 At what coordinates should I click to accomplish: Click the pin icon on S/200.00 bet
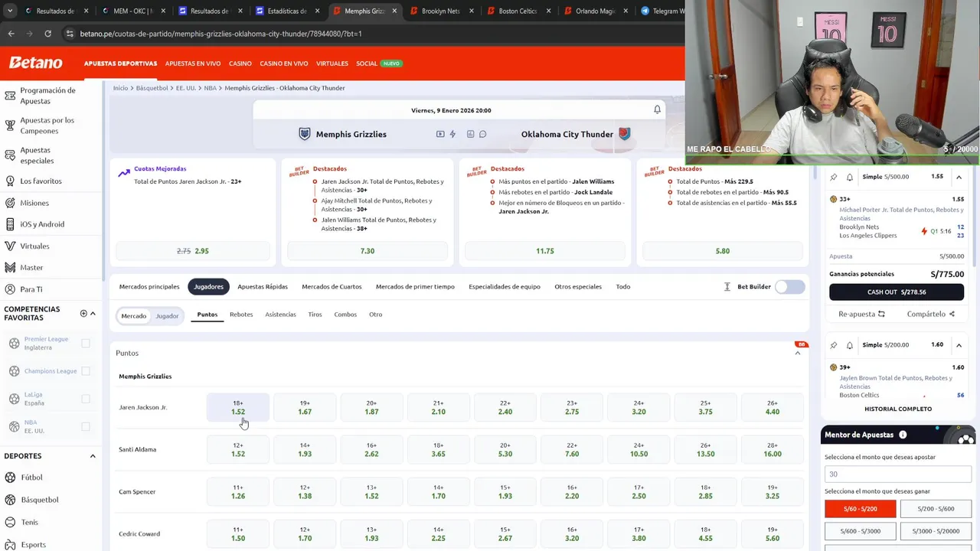click(x=834, y=345)
